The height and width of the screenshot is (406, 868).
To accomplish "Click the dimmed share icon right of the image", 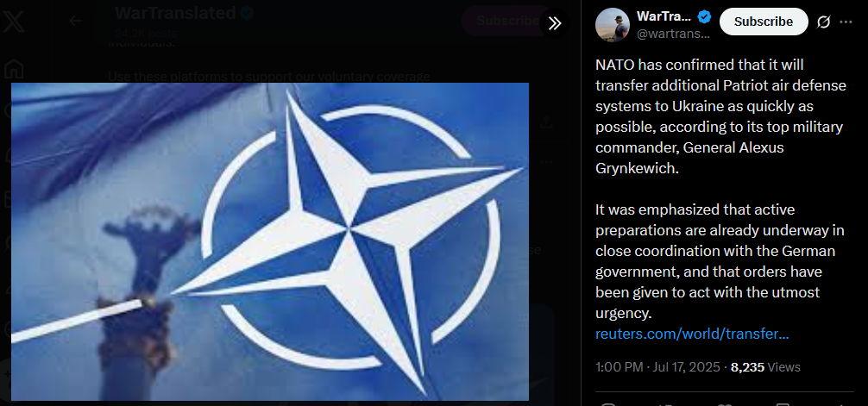I will pyautogui.click(x=546, y=122).
